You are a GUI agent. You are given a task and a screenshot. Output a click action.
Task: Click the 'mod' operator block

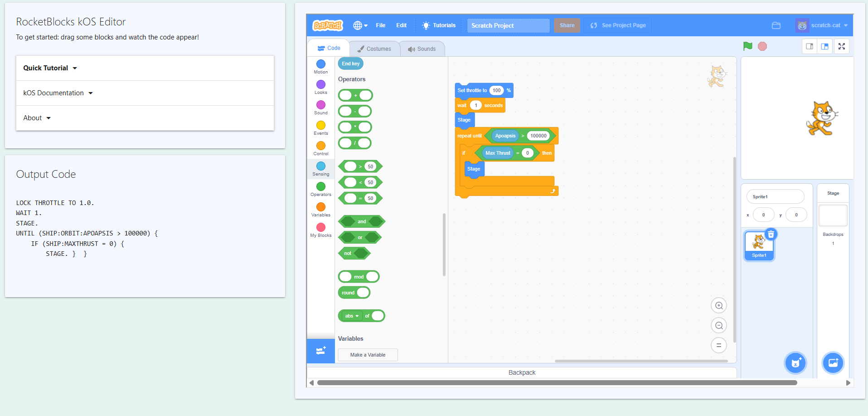pyautogui.click(x=359, y=277)
